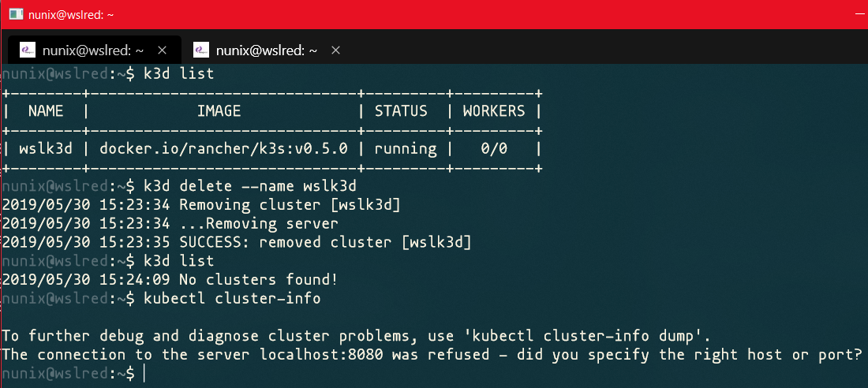Click the NAME column header in table

[46, 111]
